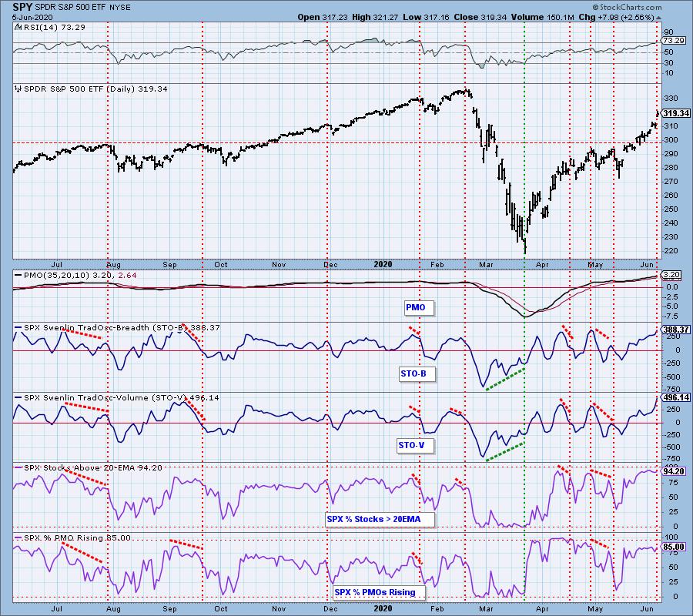Image resolution: width=693 pixels, height=616 pixels.
Task: Click the 94.20 value tag
Action: pos(674,471)
